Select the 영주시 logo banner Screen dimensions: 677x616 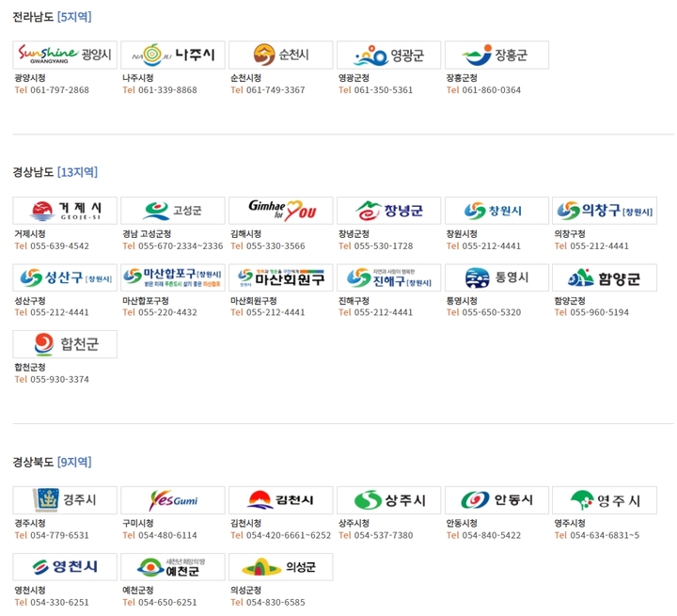[x=605, y=500]
